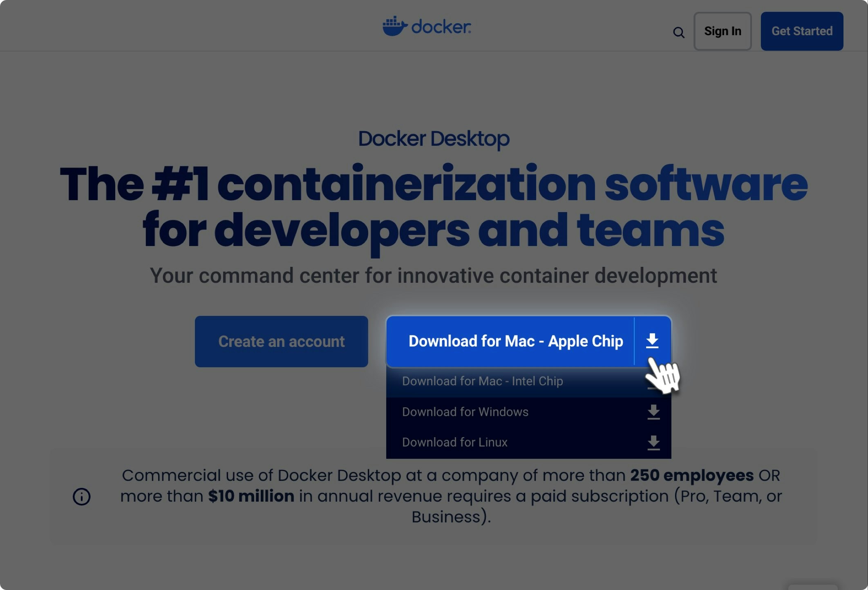The image size is (868, 590).
Task: Open search with the magnifier icon
Action: tap(678, 32)
